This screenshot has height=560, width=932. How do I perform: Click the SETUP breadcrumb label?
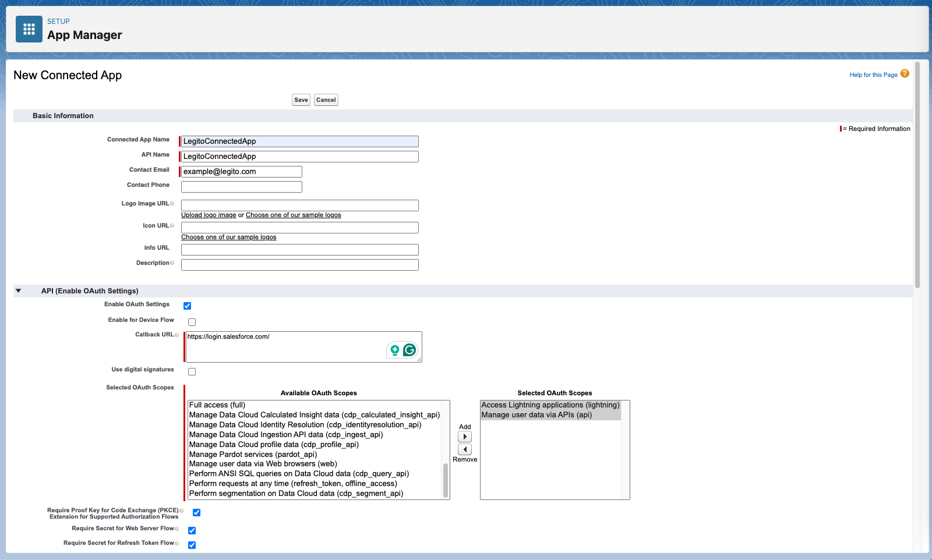click(58, 22)
